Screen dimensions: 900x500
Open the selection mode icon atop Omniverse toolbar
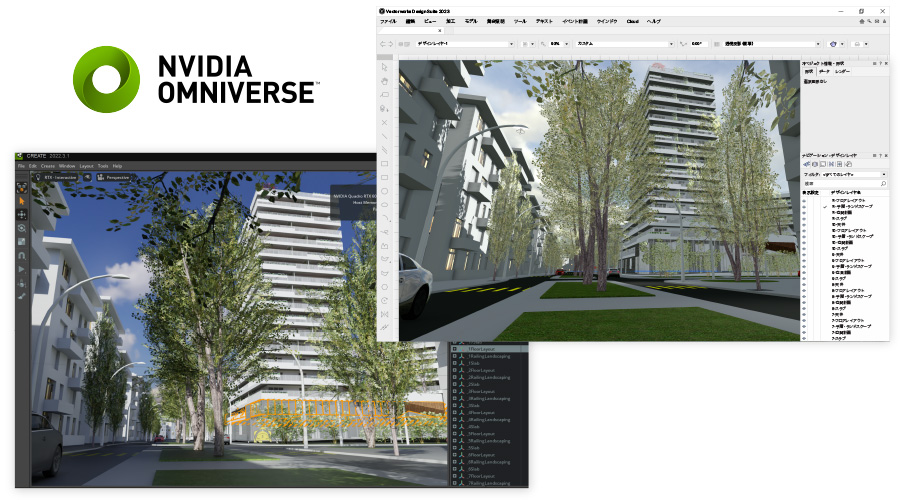[22, 188]
